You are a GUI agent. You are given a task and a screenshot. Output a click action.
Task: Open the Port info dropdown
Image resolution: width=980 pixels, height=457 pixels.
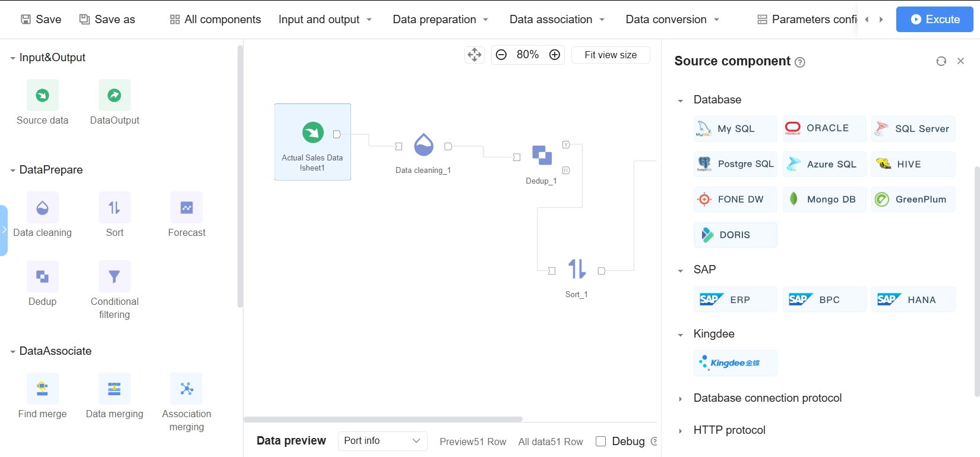[382, 441]
